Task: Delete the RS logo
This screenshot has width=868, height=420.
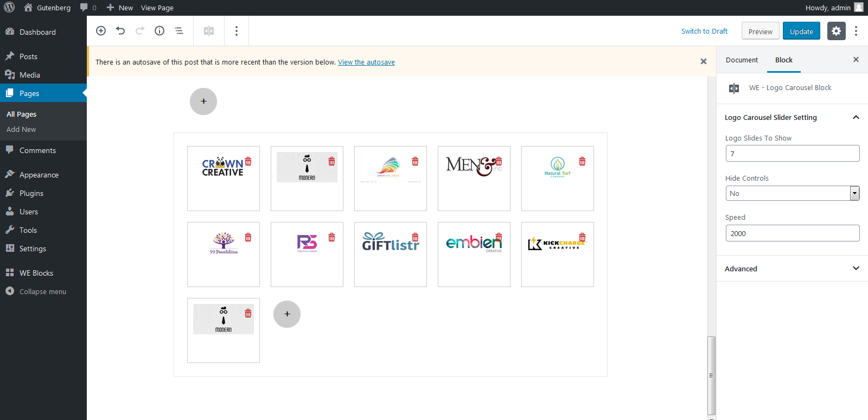Action: 331,237
